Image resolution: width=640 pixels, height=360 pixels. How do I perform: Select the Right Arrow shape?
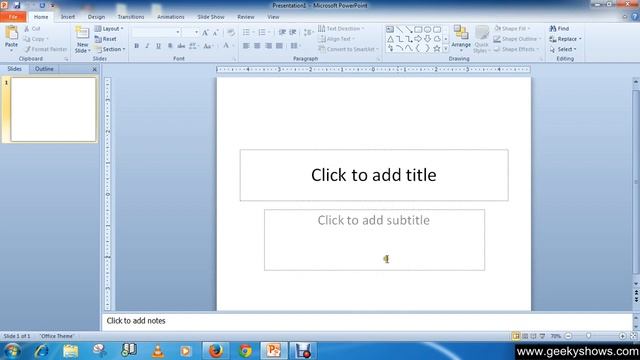pos(418,39)
